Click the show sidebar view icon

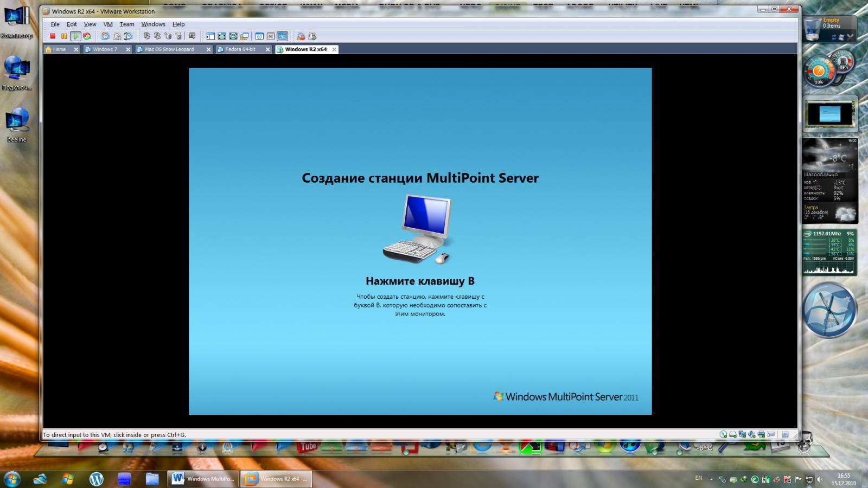coord(210,36)
